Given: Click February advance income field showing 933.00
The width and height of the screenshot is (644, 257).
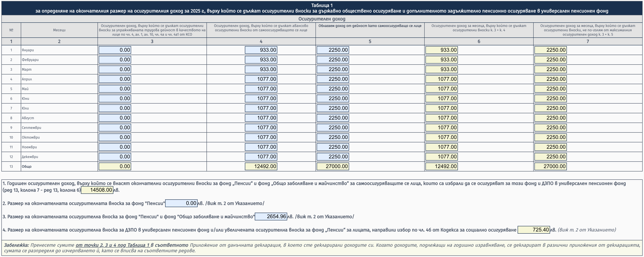Looking at the screenshot, I should click(x=261, y=60).
